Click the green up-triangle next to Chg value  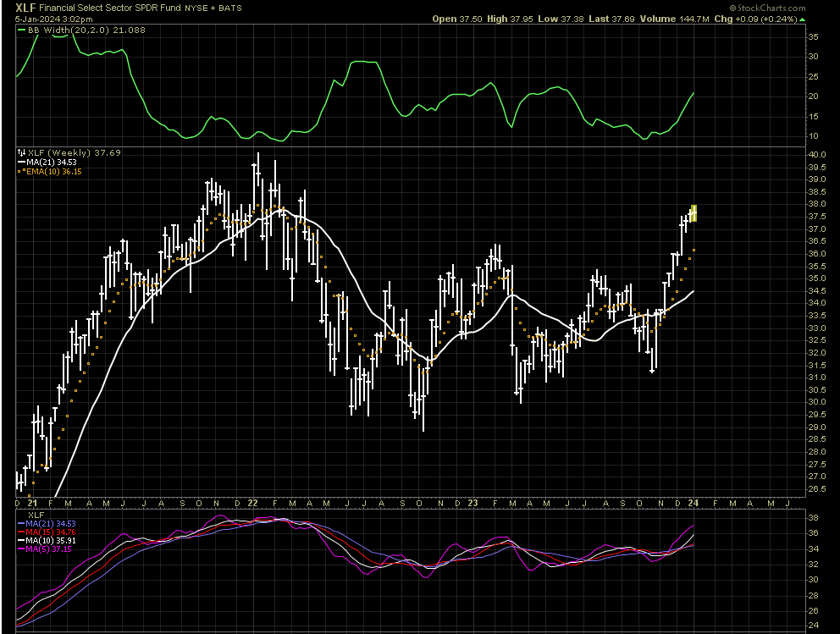click(803, 19)
